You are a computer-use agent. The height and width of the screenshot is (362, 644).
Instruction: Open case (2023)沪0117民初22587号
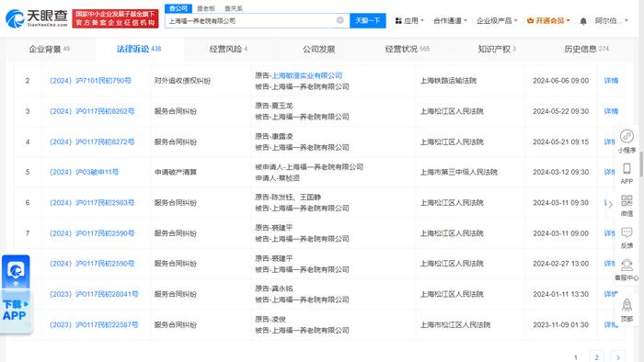[x=94, y=324]
